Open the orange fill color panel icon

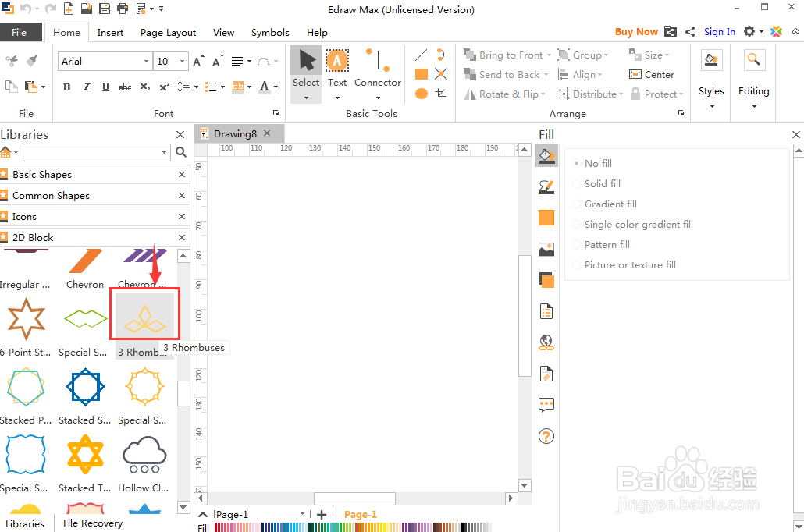click(546, 218)
